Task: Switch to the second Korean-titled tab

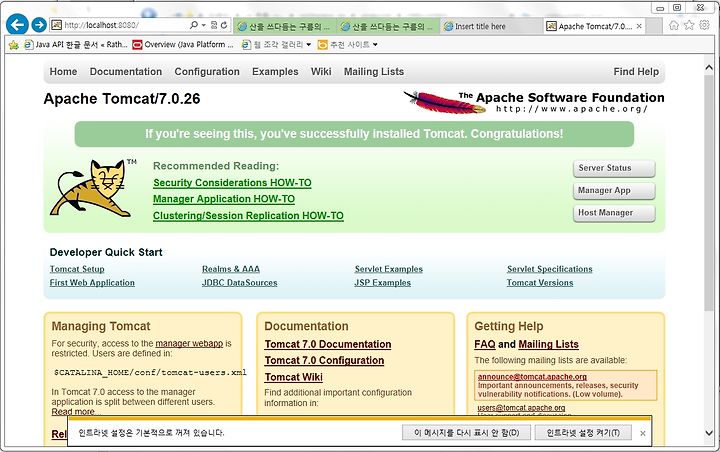Action: click(388, 26)
